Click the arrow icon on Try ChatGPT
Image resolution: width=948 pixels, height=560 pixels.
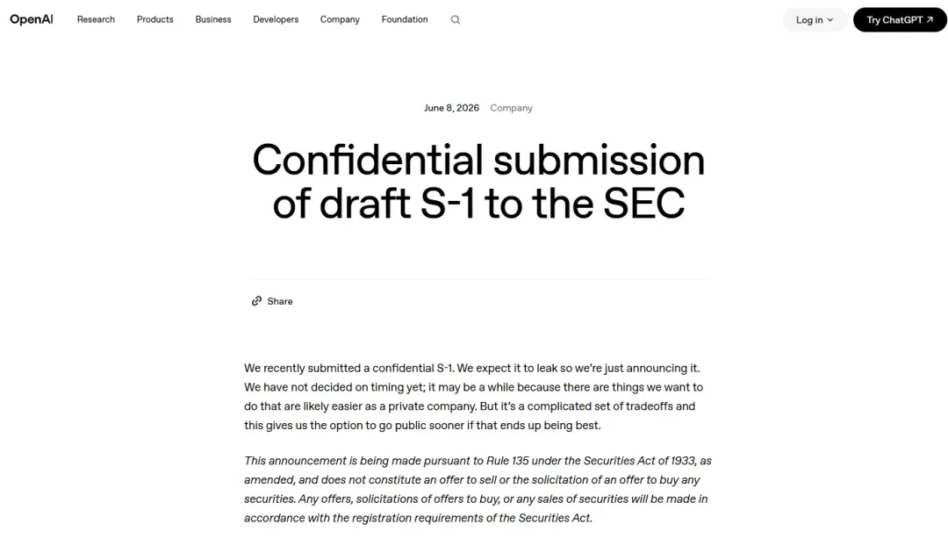tap(930, 20)
